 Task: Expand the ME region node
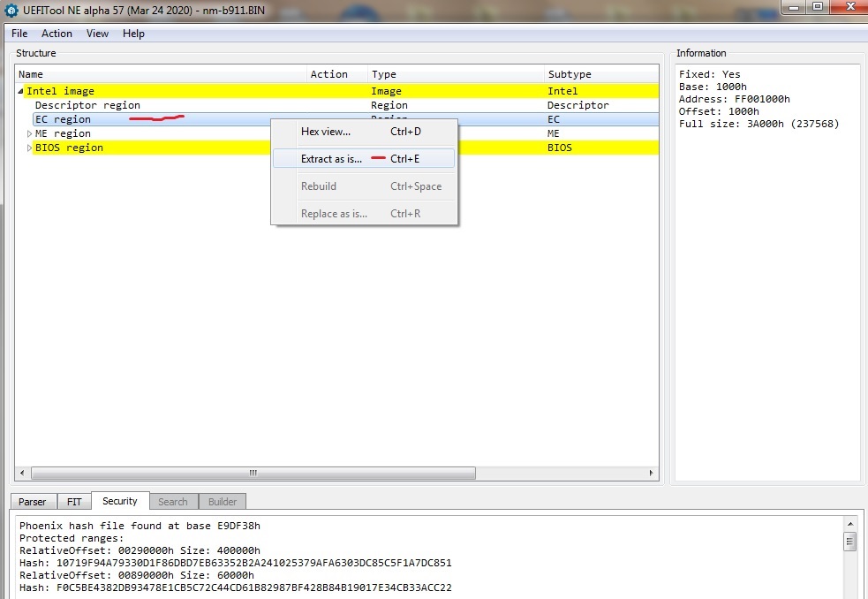click(x=29, y=133)
